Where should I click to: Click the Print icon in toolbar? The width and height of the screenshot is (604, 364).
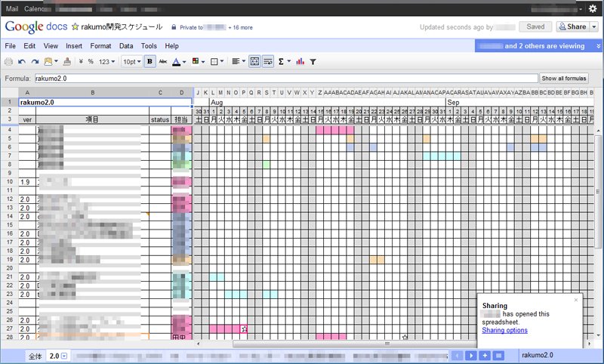(x=8, y=62)
